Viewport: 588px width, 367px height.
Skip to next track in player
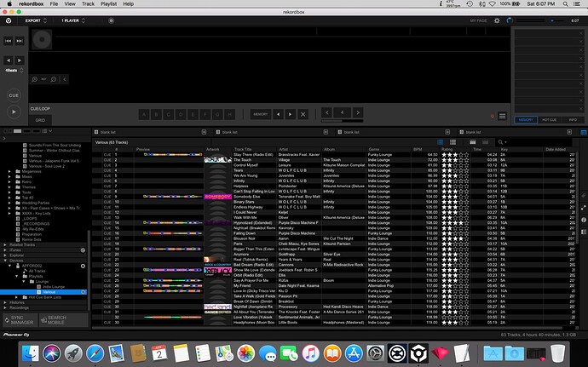pos(20,40)
